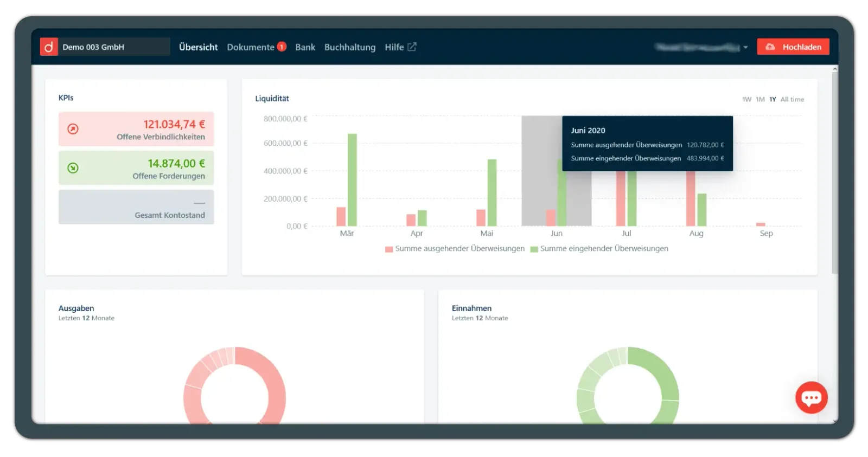
Task: Open the Buchhaltung section
Action: [x=350, y=47]
